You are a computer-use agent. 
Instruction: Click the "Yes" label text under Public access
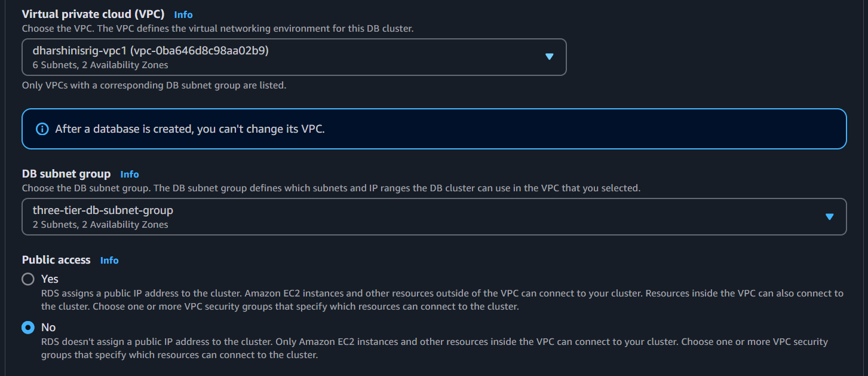point(50,279)
